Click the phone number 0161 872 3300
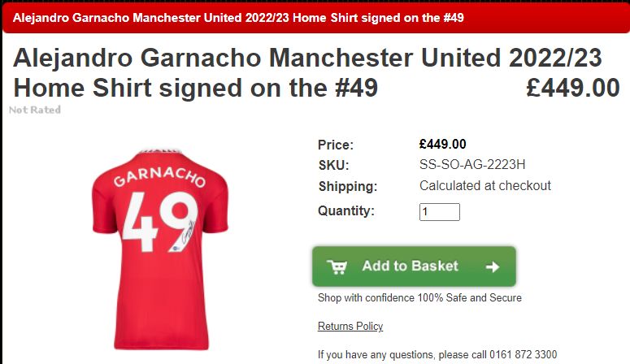This screenshot has height=364, width=630. coord(524,355)
